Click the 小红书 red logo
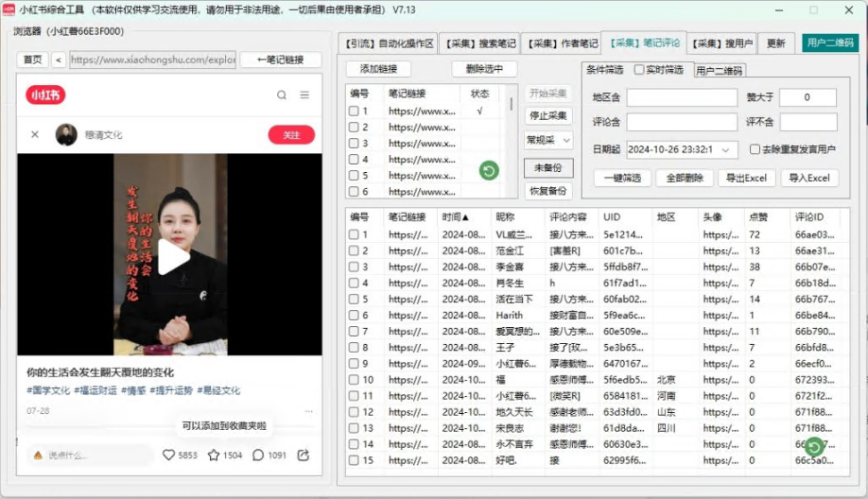The width and height of the screenshot is (868, 499). pyautogui.click(x=45, y=95)
